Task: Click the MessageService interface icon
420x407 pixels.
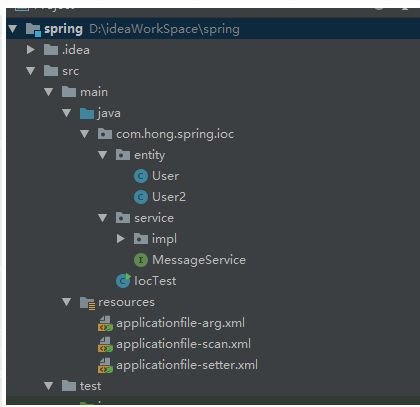Action: 141,260
